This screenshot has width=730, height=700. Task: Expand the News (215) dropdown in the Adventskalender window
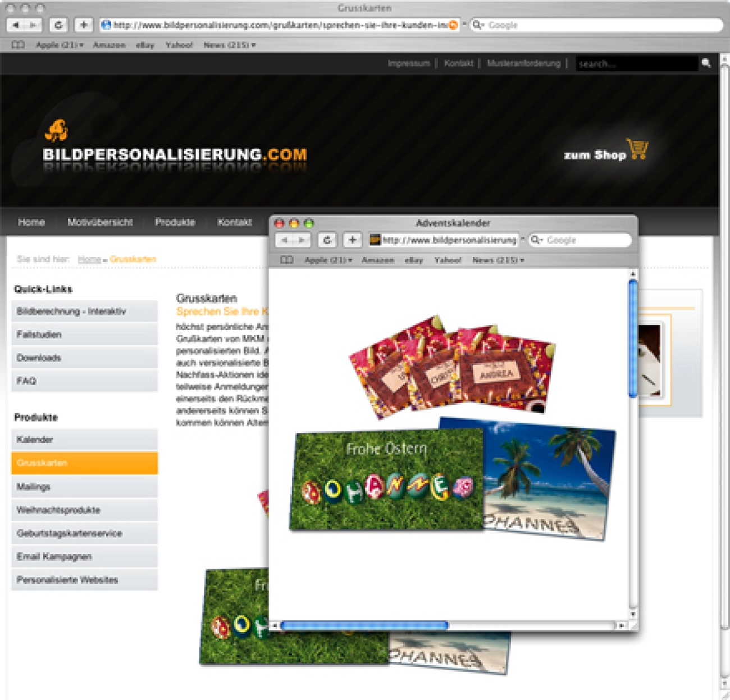click(x=498, y=260)
